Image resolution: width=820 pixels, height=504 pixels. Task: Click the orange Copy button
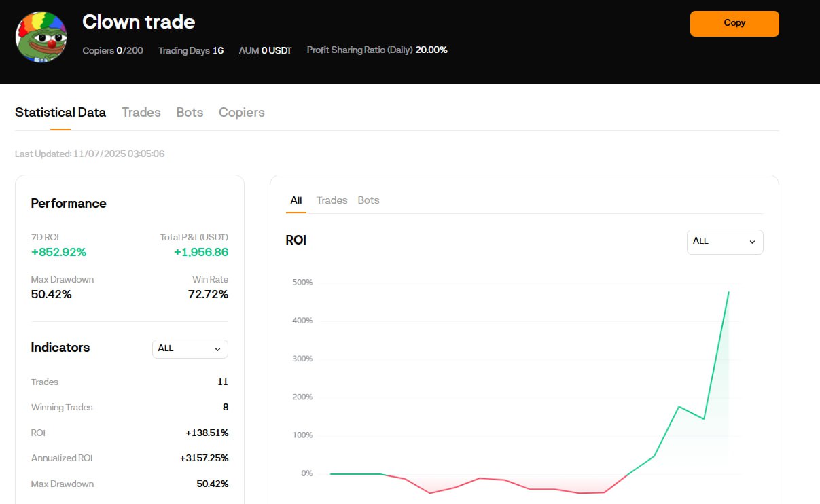coord(734,23)
